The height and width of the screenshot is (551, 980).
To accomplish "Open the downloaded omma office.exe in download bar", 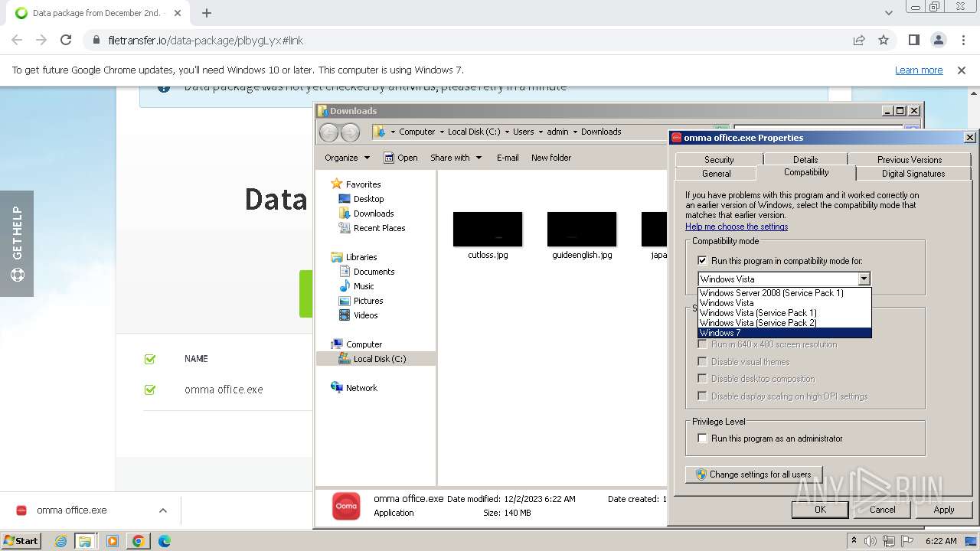I will point(72,510).
